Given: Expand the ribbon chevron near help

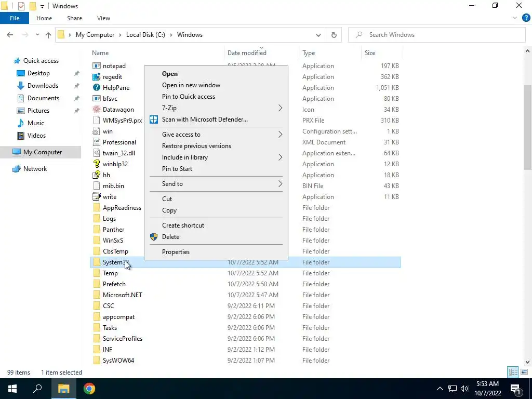Looking at the screenshot, I should 515,18.
